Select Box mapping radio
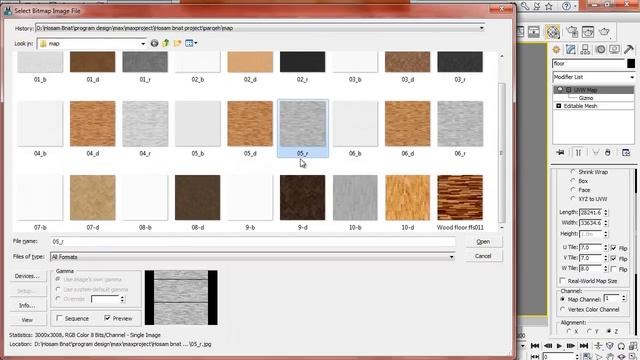The width and height of the screenshot is (640, 360). coord(573,181)
